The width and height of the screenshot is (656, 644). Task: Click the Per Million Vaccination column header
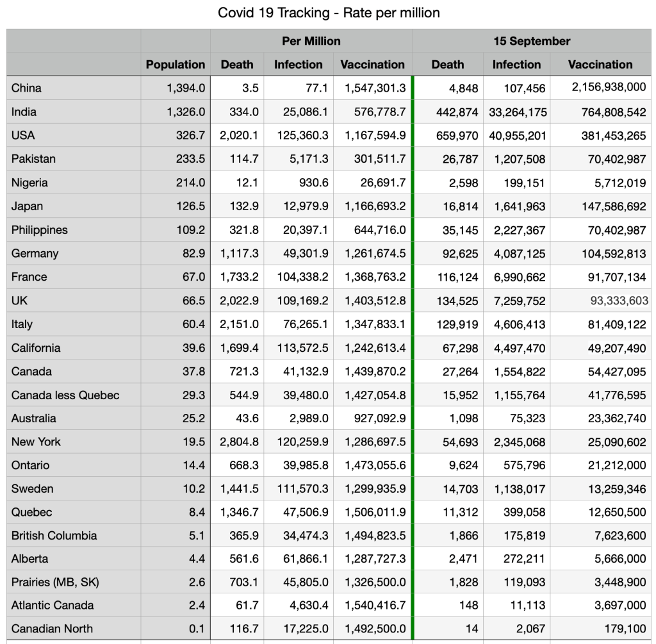click(x=372, y=65)
